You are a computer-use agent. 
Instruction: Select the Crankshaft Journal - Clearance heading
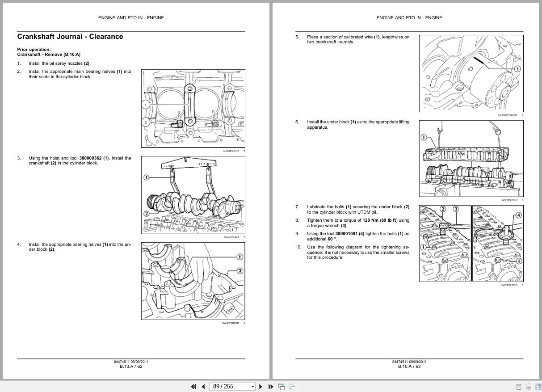click(x=70, y=36)
